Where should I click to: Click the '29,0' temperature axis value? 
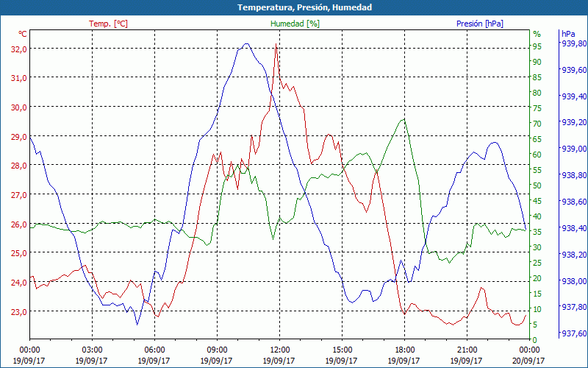click(19, 137)
